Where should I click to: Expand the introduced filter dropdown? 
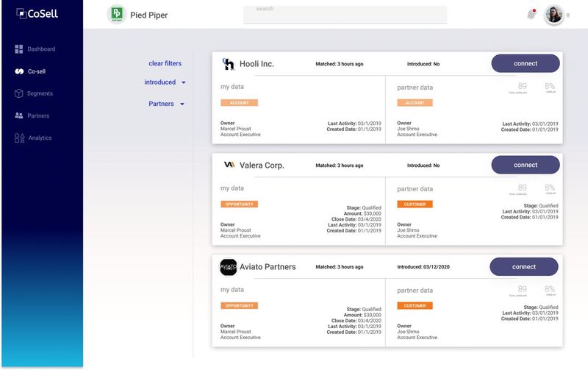tap(165, 82)
